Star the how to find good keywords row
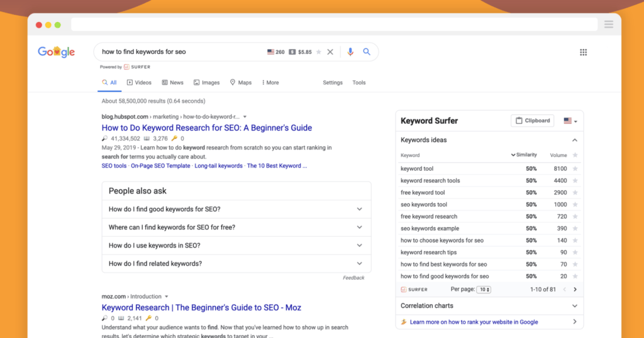Screen dimensions: 644x338 pos(575,276)
